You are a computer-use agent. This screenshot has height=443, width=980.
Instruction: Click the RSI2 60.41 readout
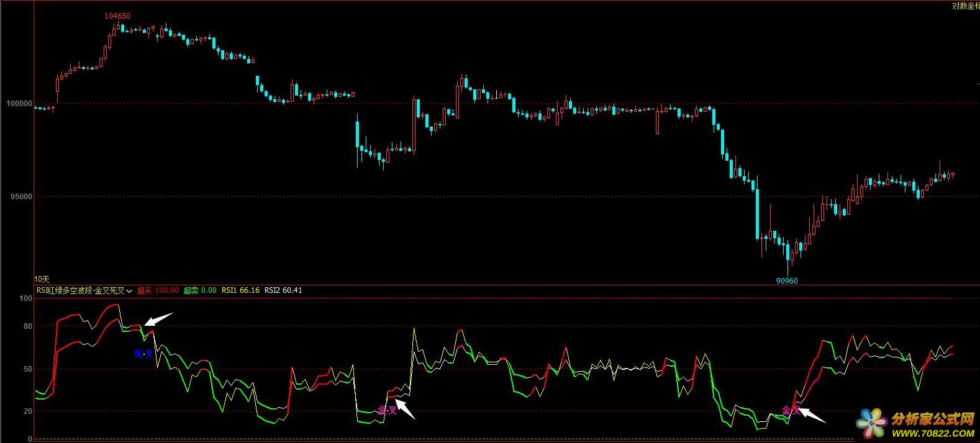(283, 290)
